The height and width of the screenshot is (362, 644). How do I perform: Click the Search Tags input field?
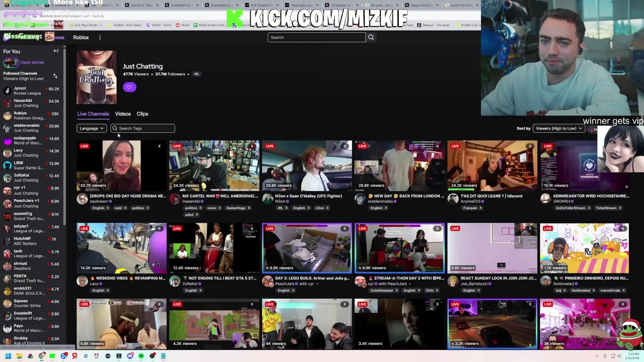(143, 128)
